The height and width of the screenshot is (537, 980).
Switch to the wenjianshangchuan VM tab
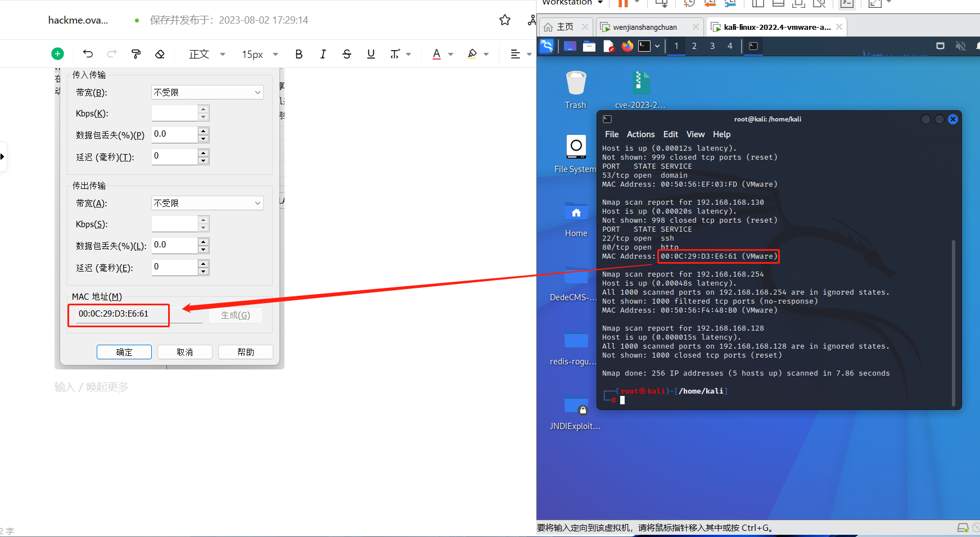647,26
